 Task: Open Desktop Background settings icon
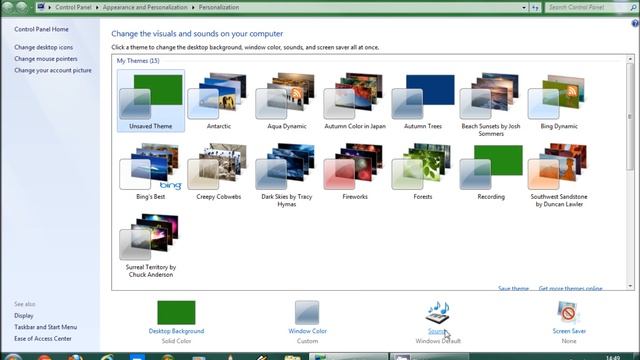176,312
